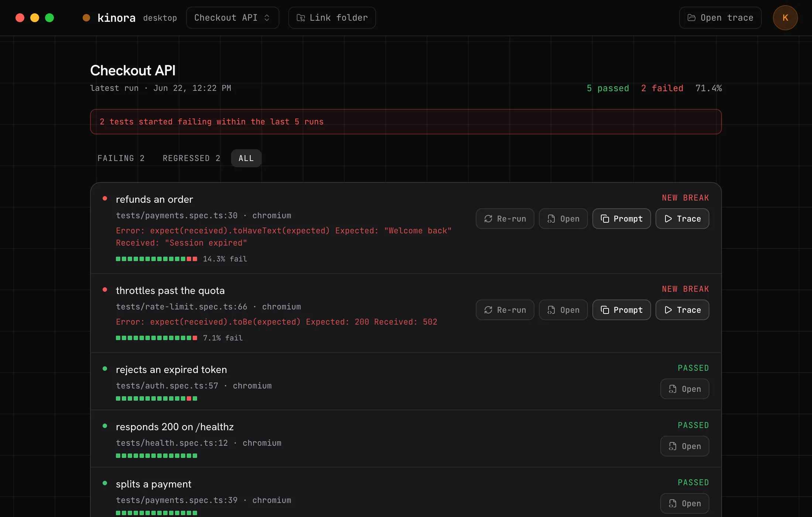Click NEW BREAK badge on throttles past the quota
The image size is (812, 517).
[685, 289]
